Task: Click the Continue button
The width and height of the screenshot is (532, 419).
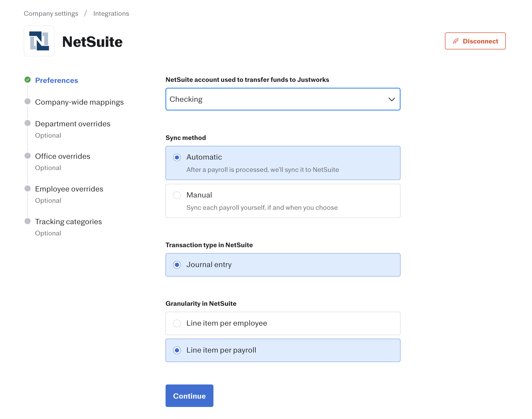Action: (x=189, y=396)
